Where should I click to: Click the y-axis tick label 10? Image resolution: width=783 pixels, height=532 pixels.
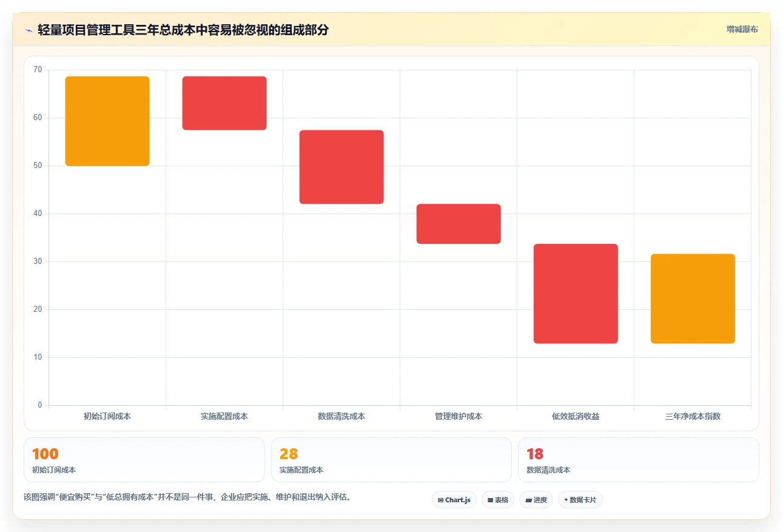pyautogui.click(x=38, y=357)
